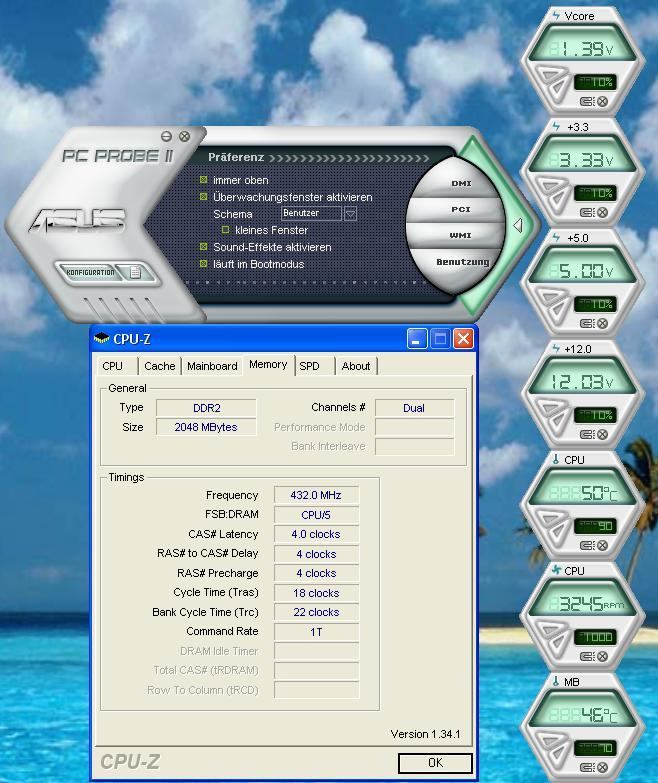
Task: Close the CPU temperature monitor showing 50°C
Action: [x=603, y=545]
